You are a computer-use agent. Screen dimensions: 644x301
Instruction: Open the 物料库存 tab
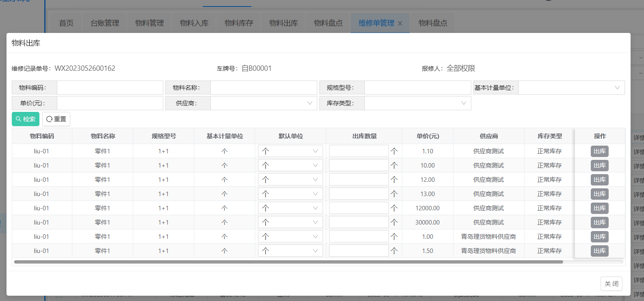[239, 23]
